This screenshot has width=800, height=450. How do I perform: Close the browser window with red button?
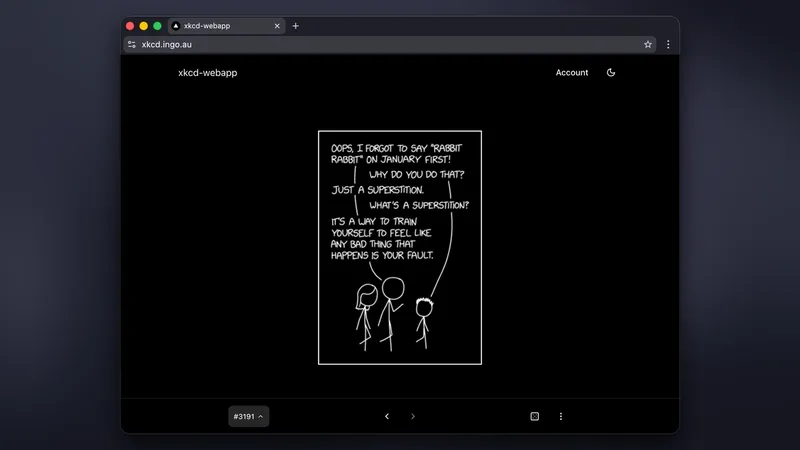(x=130, y=26)
